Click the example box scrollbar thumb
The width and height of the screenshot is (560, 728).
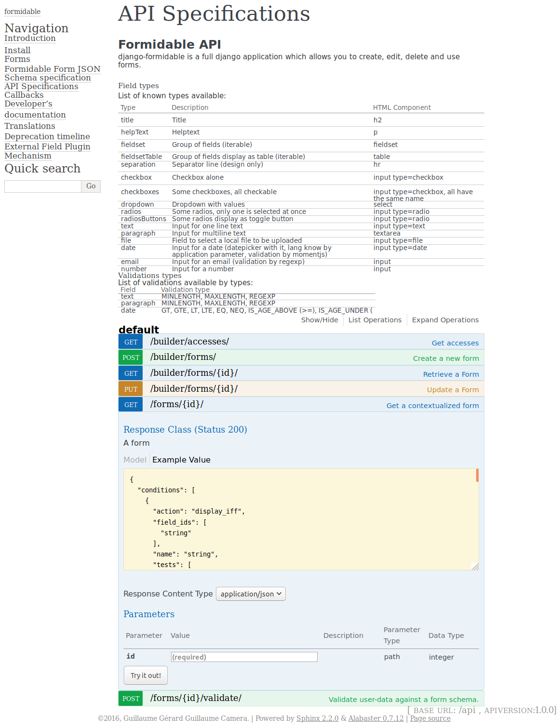point(477,476)
